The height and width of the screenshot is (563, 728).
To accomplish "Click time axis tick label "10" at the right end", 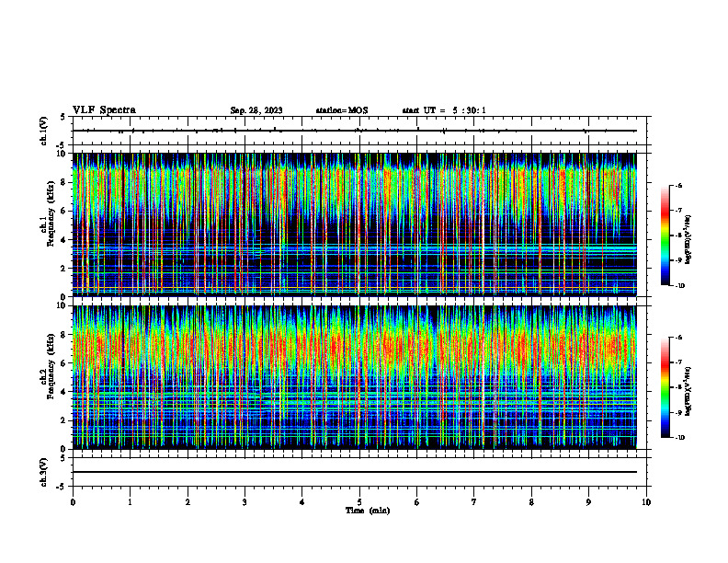I will (x=646, y=502).
